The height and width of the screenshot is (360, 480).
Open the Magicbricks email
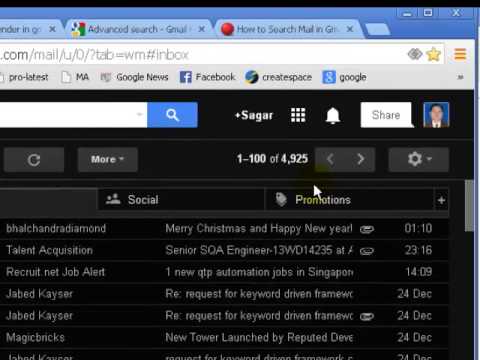[x=35, y=338]
